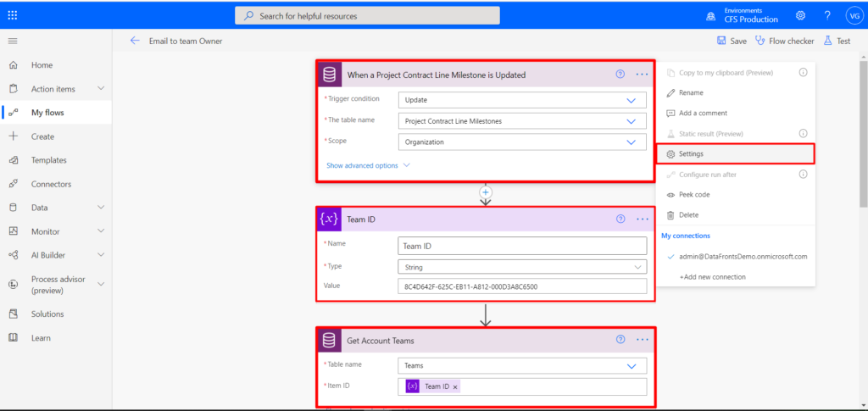Screen dimensions: 868x411
Task: Click info icon beside Configure run after
Action: [x=803, y=175]
